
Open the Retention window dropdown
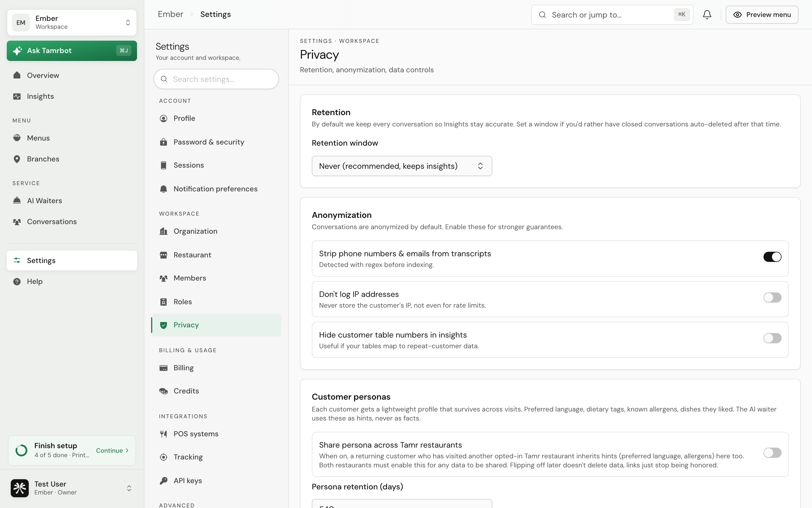tap(402, 166)
